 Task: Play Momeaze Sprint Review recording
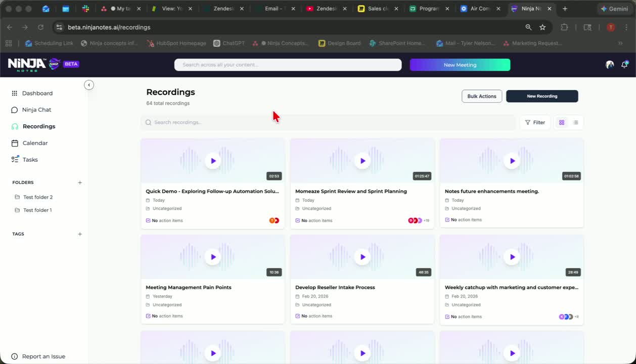point(362,161)
